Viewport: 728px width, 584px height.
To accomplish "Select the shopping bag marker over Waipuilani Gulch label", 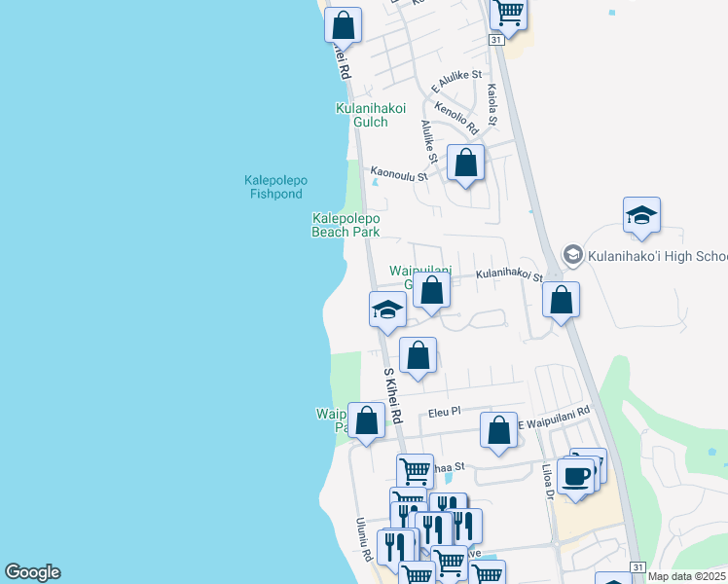I will click(432, 290).
